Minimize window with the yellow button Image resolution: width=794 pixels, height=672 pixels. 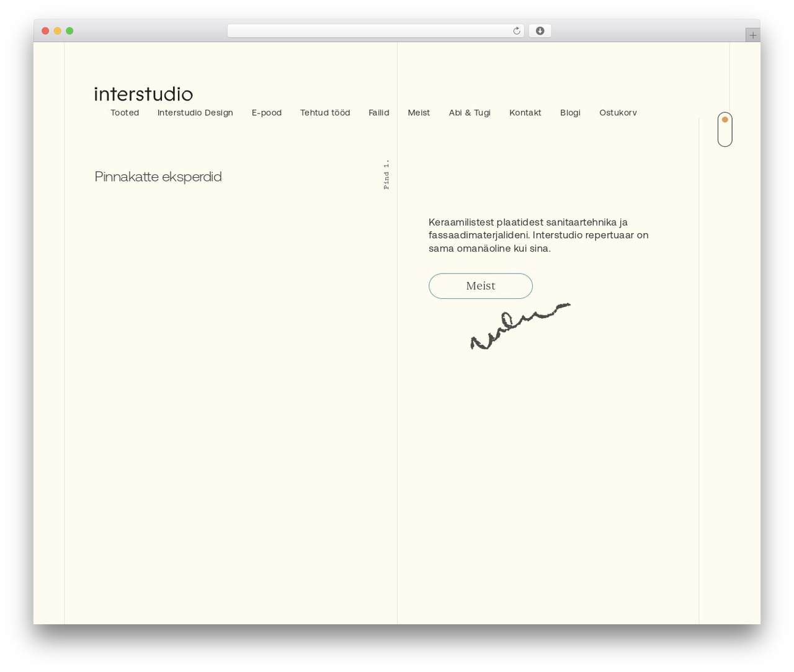(x=58, y=31)
